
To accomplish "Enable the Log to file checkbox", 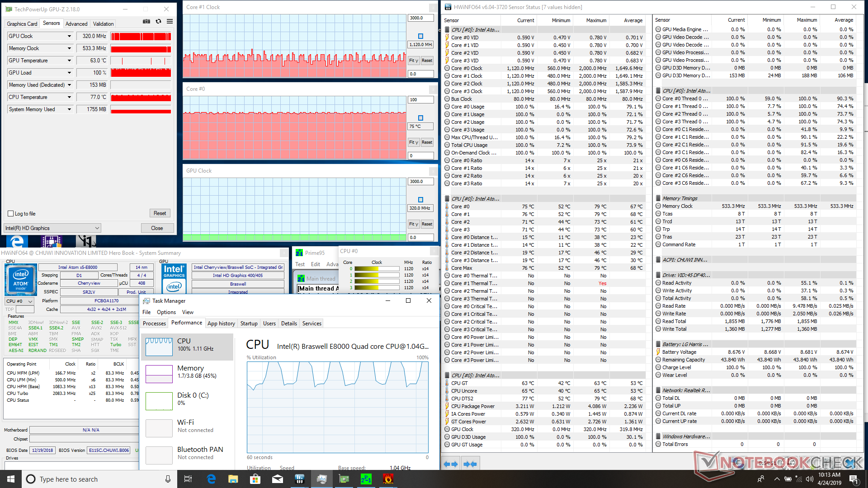I will point(11,214).
